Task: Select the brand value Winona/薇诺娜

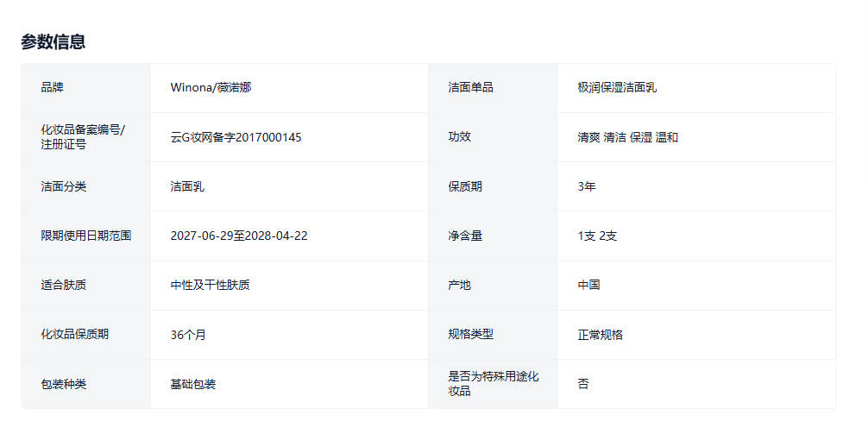Action: pyautogui.click(x=211, y=88)
